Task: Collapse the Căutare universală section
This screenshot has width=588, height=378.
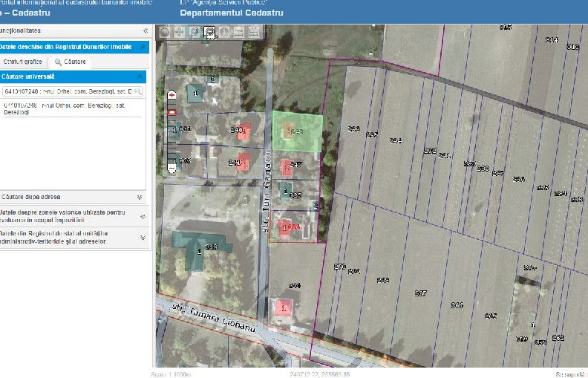Action: click(x=140, y=76)
